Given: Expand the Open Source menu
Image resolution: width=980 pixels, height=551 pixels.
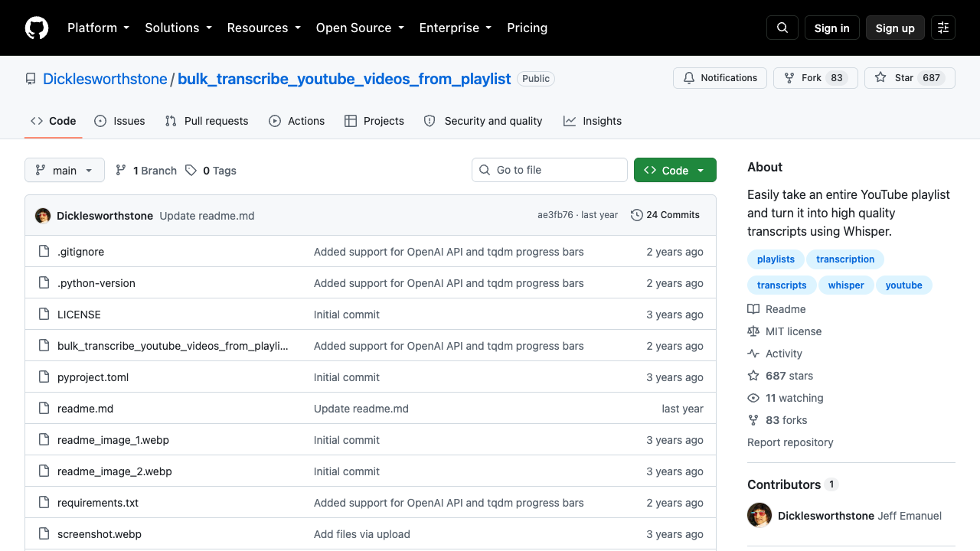Looking at the screenshot, I should (360, 28).
